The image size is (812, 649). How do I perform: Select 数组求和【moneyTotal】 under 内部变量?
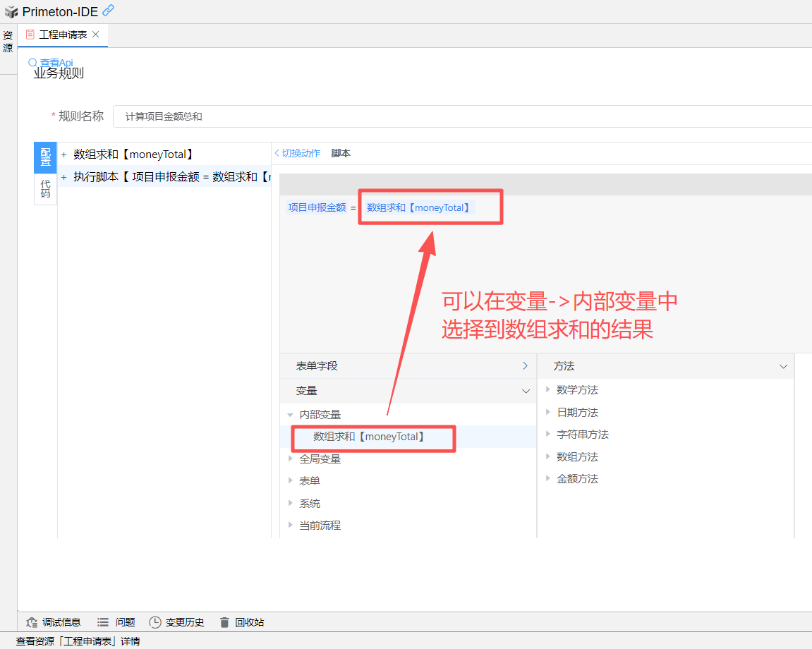coord(370,437)
